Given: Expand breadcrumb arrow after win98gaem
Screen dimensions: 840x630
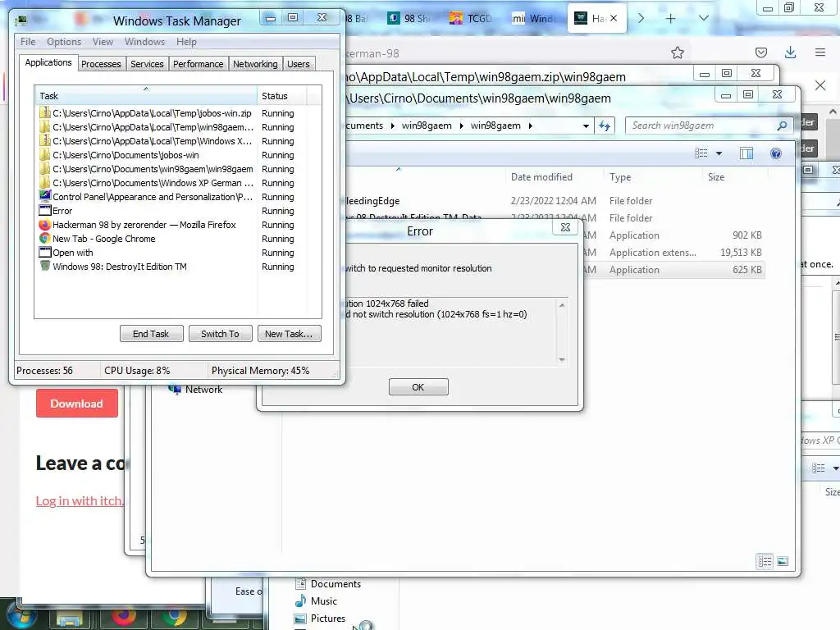Looking at the screenshot, I should click(x=531, y=126).
